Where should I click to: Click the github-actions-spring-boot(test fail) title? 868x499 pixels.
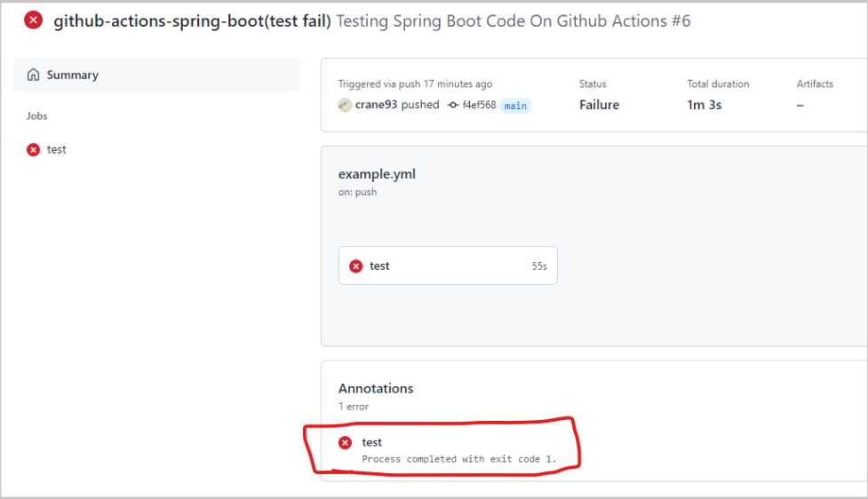(192, 20)
